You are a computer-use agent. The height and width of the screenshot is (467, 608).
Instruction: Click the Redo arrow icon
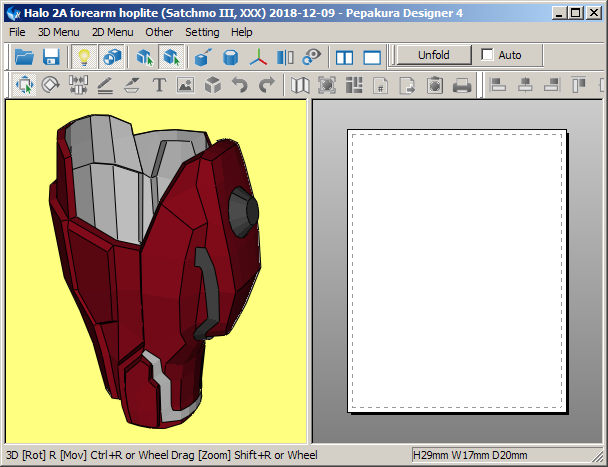coord(266,86)
